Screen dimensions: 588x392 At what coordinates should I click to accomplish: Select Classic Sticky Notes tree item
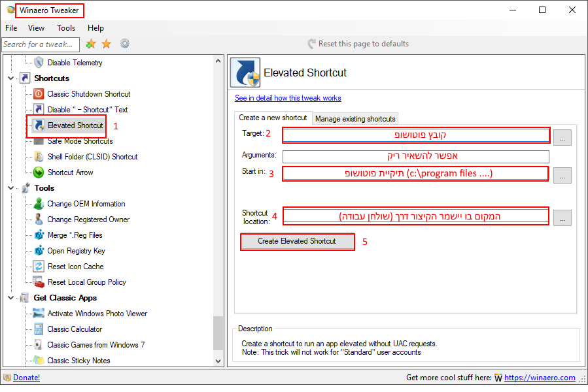pos(78,361)
